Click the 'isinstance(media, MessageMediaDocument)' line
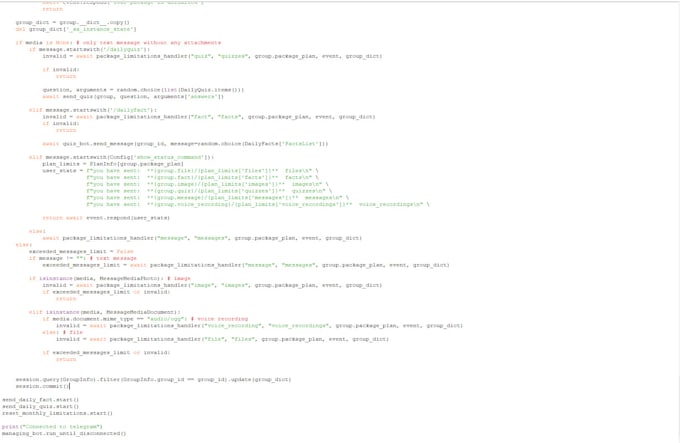 tap(105, 313)
